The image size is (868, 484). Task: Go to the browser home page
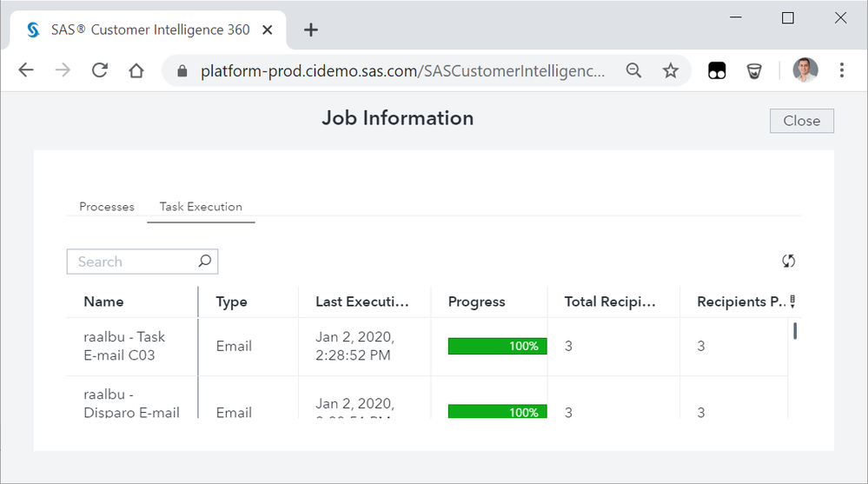(136, 71)
